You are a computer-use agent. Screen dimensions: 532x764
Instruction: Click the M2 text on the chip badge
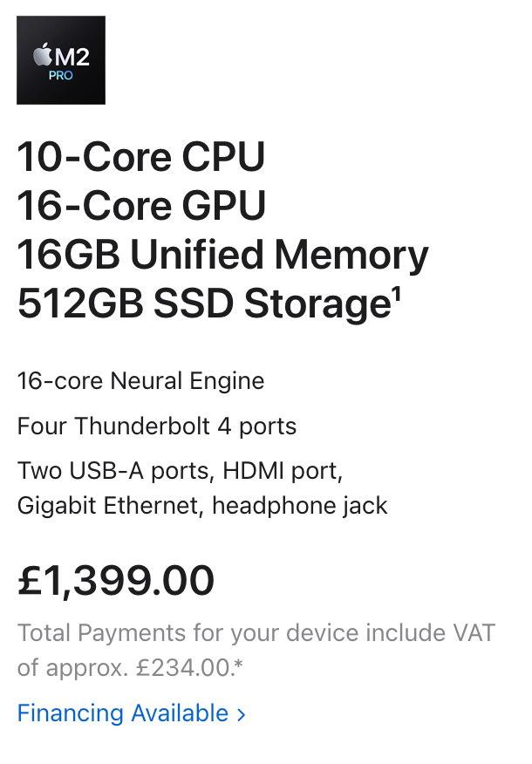[x=72, y=58]
